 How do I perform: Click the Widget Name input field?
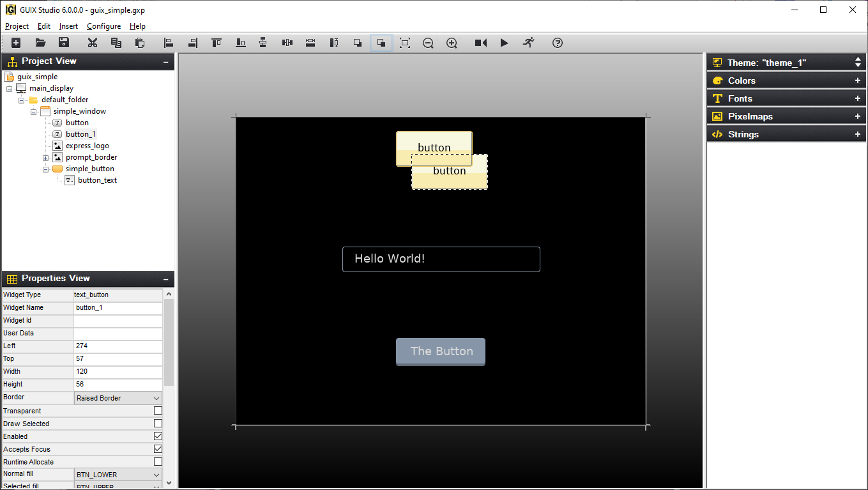(118, 308)
